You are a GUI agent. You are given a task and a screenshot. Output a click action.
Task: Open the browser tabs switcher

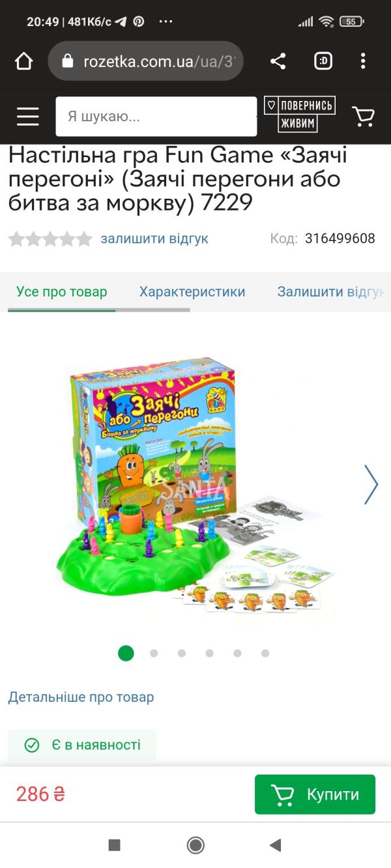(x=323, y=62)
